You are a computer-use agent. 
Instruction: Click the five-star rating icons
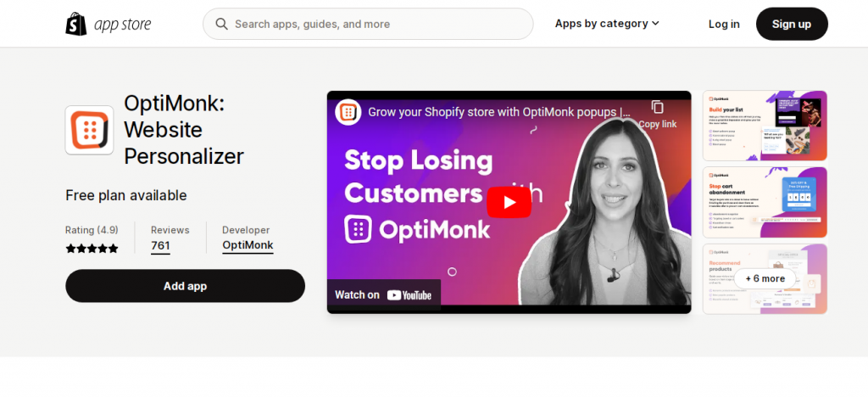click(92, 249)
